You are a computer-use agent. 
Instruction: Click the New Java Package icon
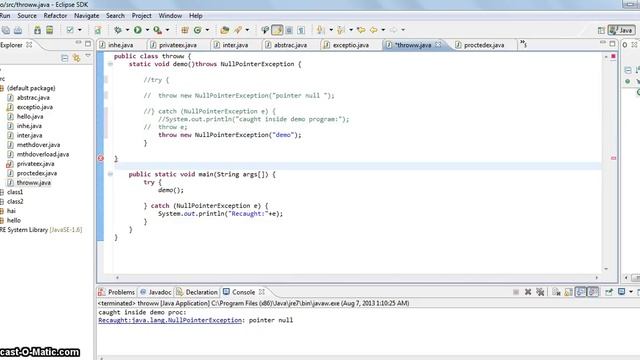point(185,30)
